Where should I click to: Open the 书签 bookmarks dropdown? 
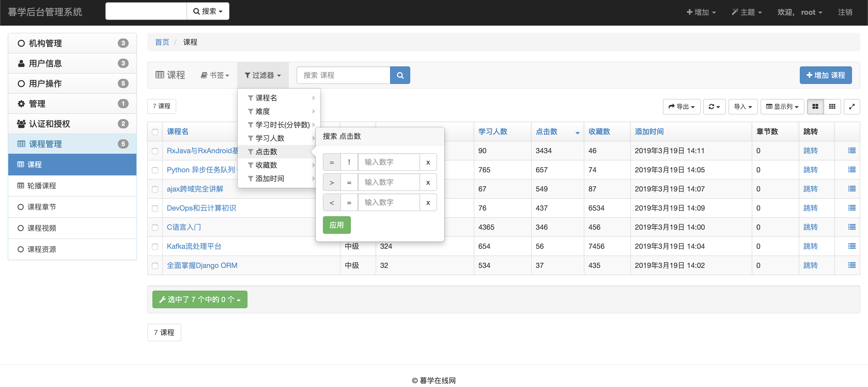click(215, 75)
